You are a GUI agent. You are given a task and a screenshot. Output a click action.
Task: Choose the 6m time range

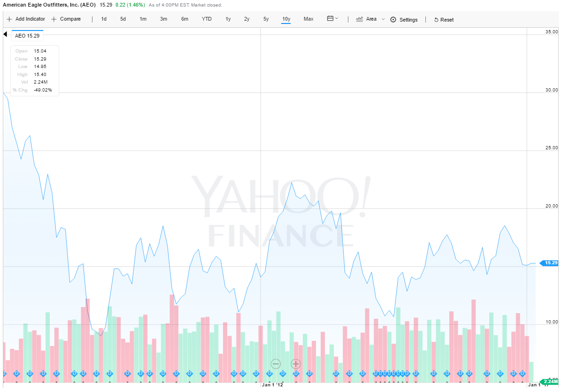(185, 19)
